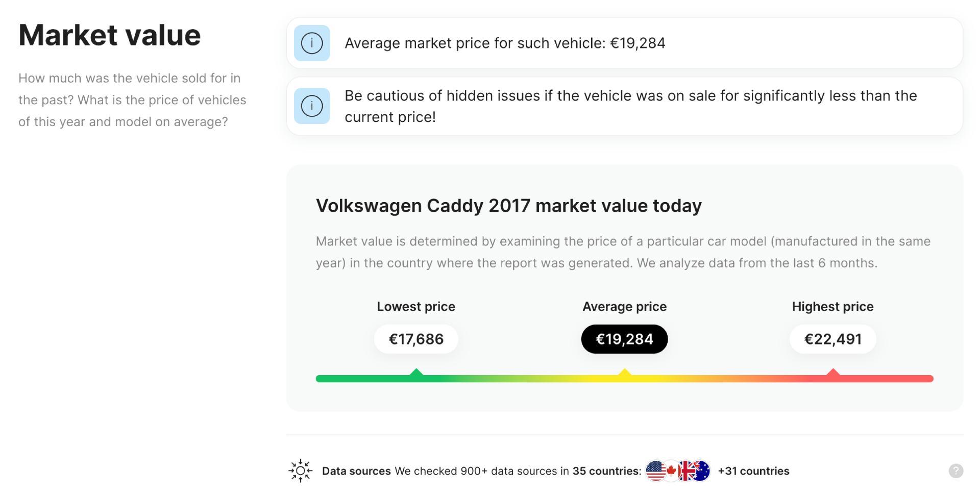Click the Data sources snowflake icon

[x=300, y=470]
